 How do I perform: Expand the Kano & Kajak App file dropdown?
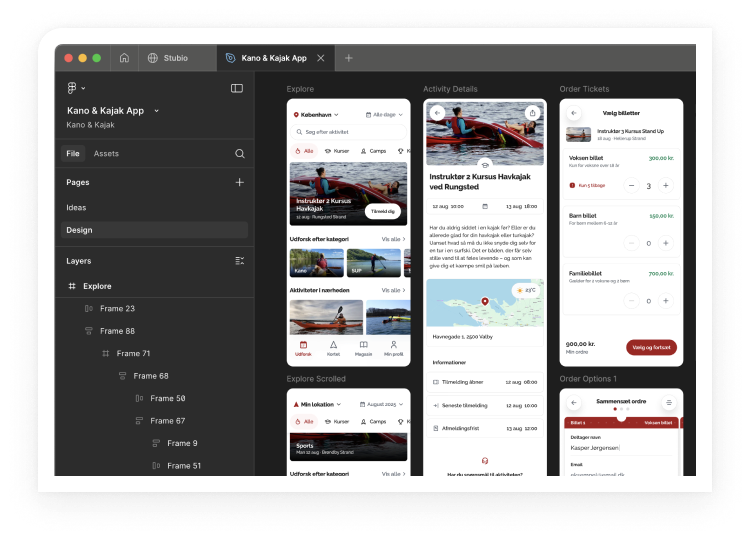point(157,111)
